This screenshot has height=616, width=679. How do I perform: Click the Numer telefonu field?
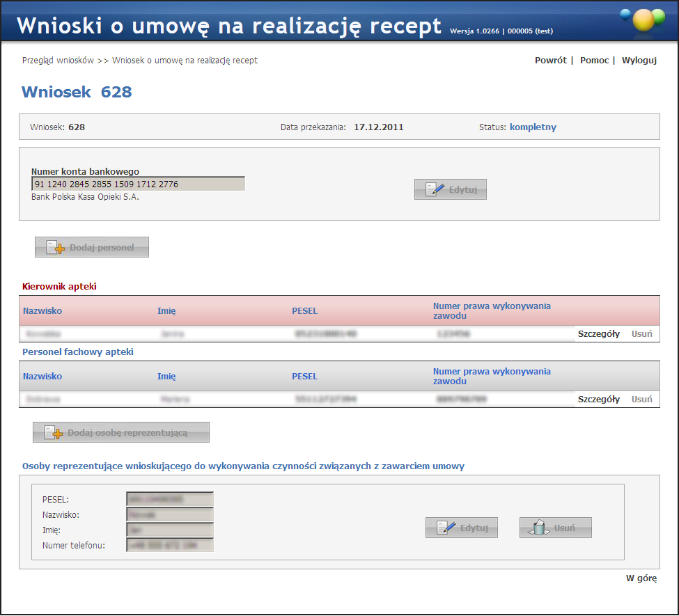(x=169, y=545)
